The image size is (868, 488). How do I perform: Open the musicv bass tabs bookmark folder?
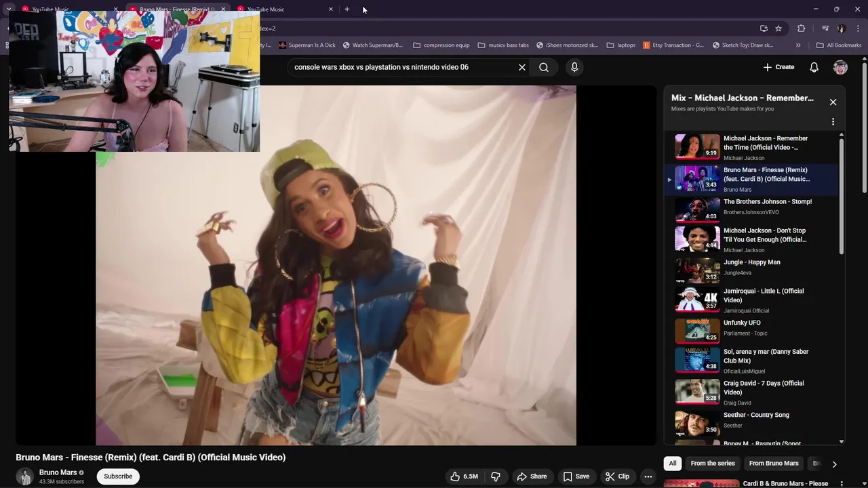pos(503,45)
